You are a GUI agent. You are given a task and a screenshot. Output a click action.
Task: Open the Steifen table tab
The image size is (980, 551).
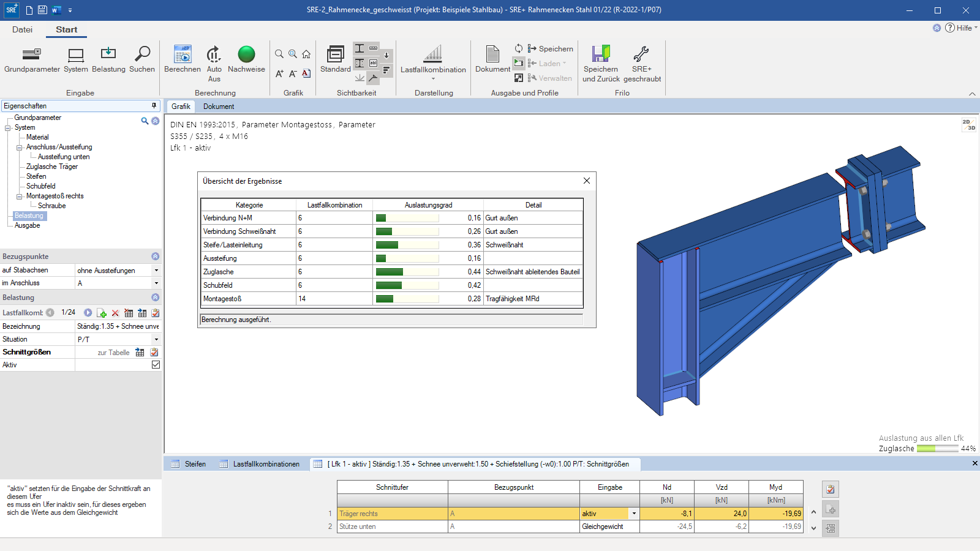(x=189, y=464)
